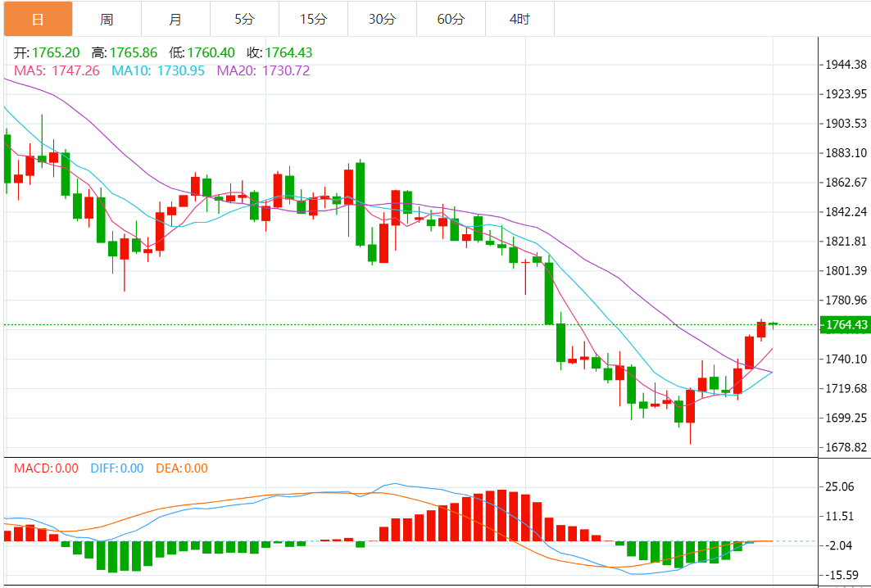Click the -2.04 MACD axis label
Screen dimensions: 871x588
[839, 545]
